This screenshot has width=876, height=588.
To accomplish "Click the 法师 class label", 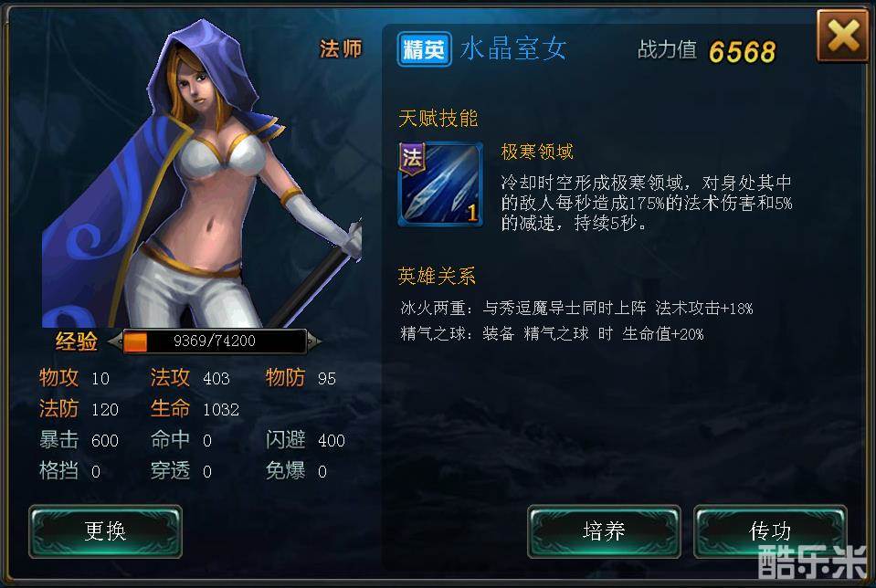I will point(341,49).
